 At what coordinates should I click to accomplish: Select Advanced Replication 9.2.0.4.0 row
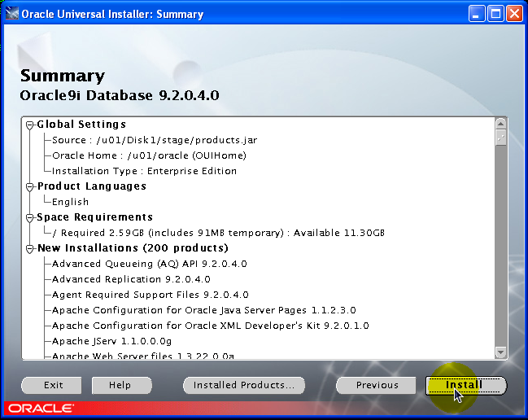131,279
